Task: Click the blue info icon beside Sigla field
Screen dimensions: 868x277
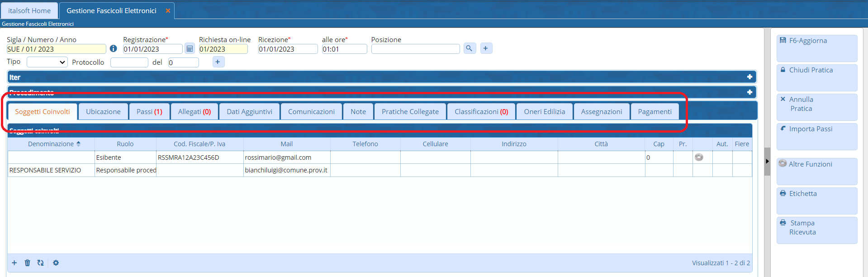Action: click(113, 48)
